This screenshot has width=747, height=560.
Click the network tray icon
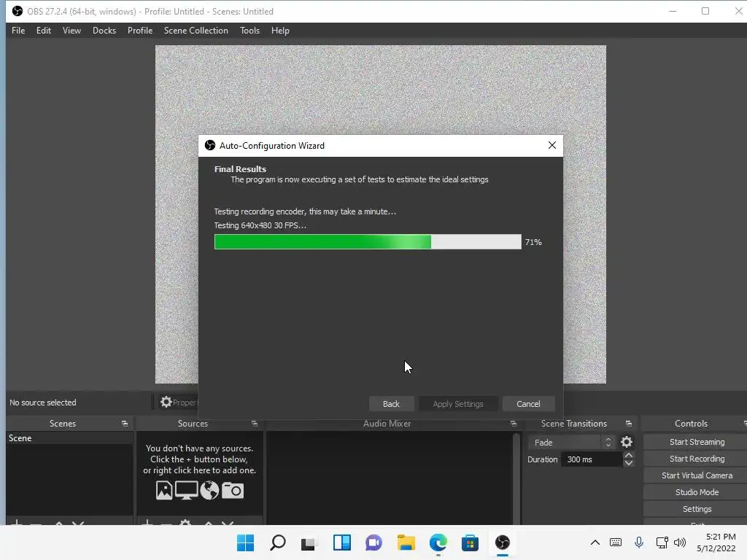pos(662,542)
